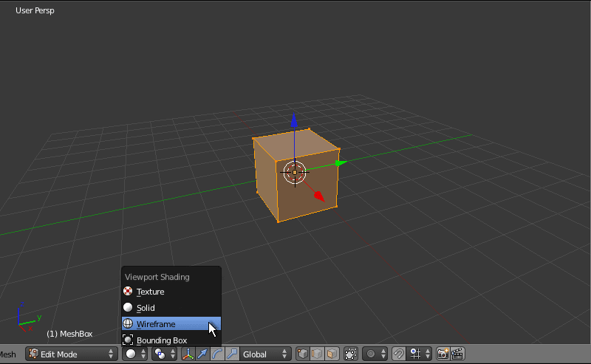Open the Global transform orientation dropdown
Image resolution: width=591 pixels, height=364 pixels.
[x=265, y=354]
